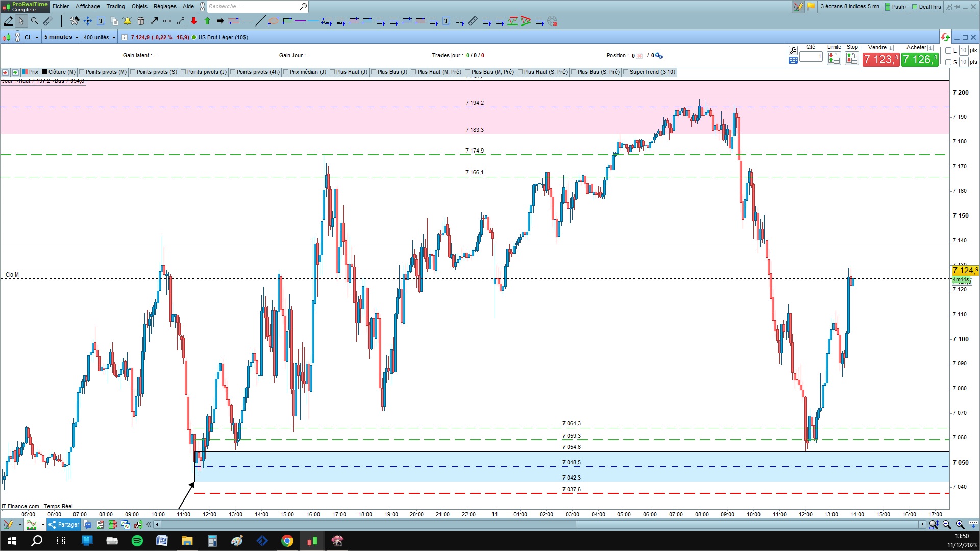Click the ellipse drawing tool

pyautogui.click(x=274, y=21)
